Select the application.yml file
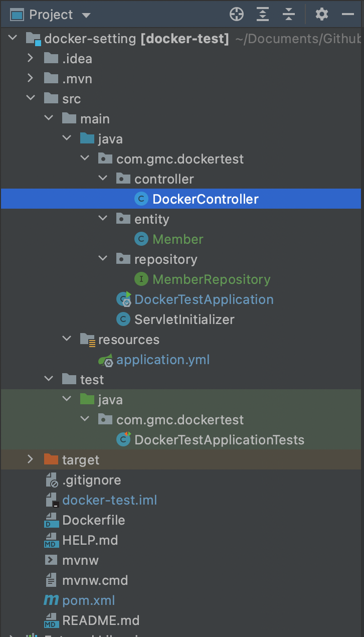The height and width of the screenshot is (637, 364). 163,360
